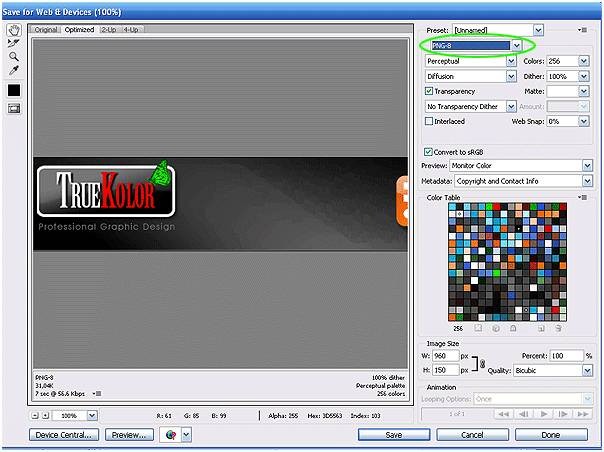Viewport: 604px width, 452px height.
Task: Open the Colors count dropdown
Action: click(584, 61)
